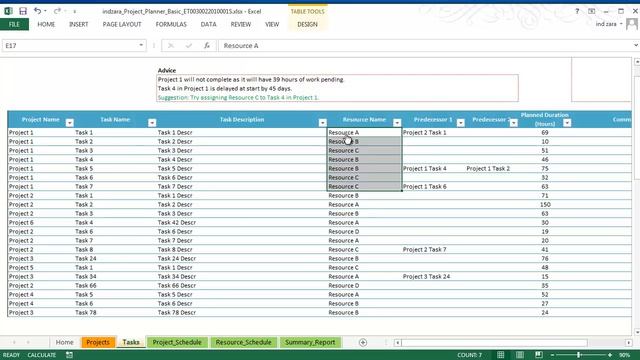This screenshot has width=640, height=360.
Task: Switch to the Project_Schedule sheet tab
Action: (x=177, y=342)
